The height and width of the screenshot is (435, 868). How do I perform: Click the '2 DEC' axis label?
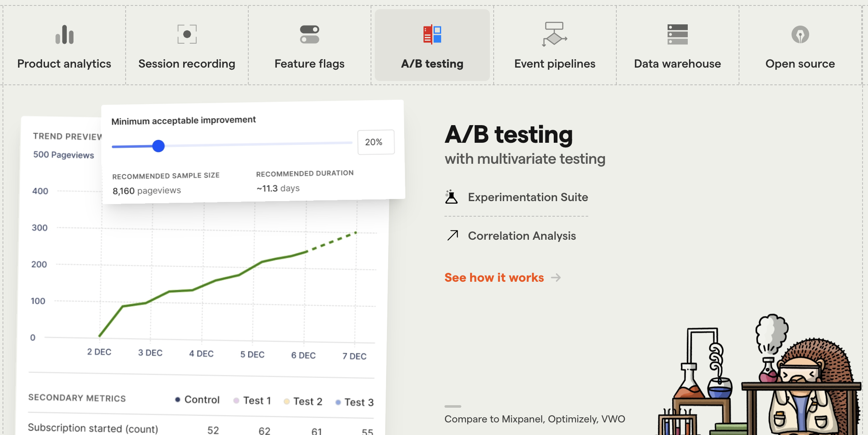tap(99, 352)
